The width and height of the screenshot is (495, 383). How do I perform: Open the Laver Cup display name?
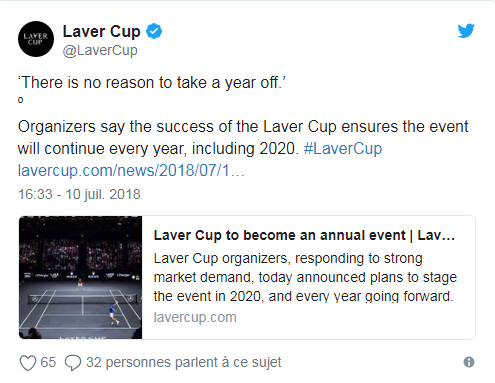coord(101,32)
